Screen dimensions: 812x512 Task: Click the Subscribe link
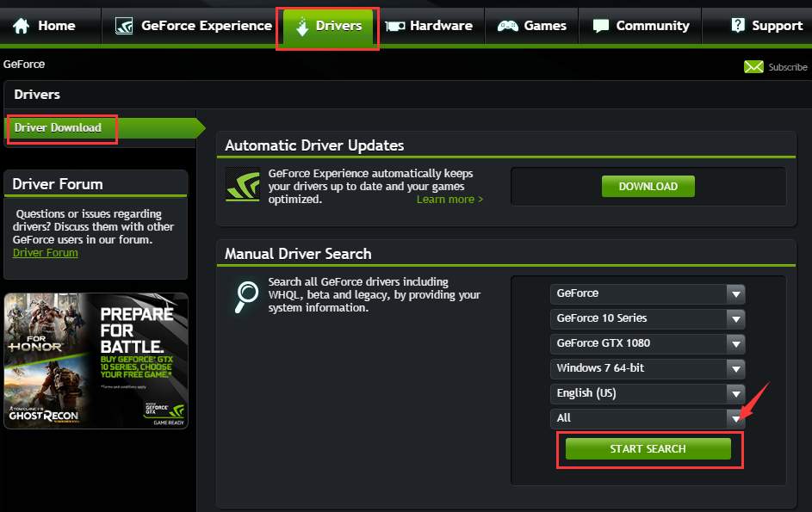[x=788, y=67]
